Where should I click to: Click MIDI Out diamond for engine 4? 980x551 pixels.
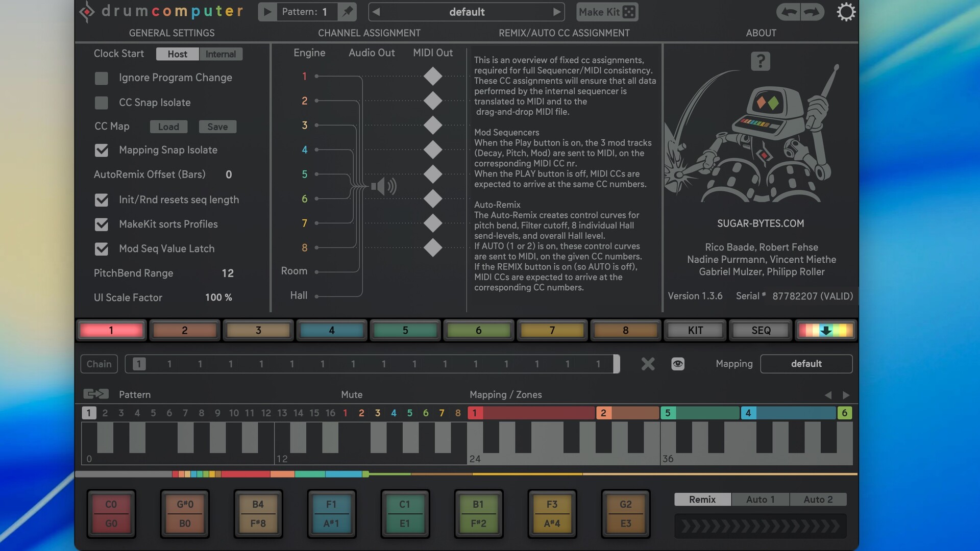[433, 150]
